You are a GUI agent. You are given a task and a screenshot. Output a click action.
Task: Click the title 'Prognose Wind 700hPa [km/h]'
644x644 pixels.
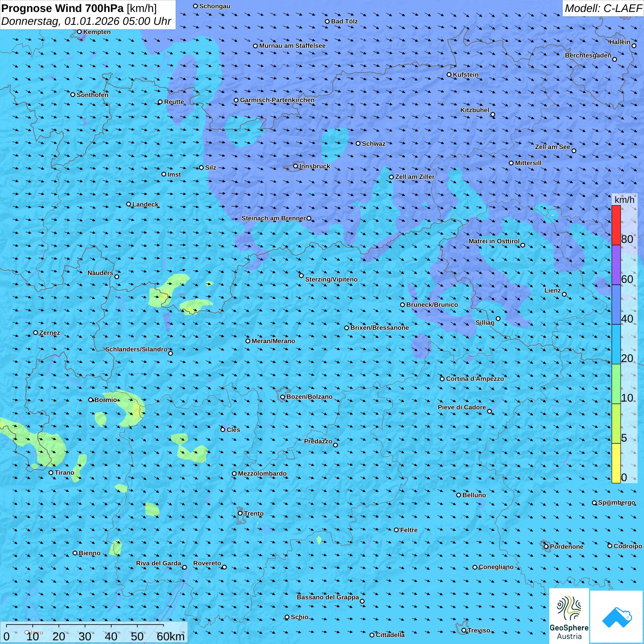pyautogui.click(x=79, y=8)
